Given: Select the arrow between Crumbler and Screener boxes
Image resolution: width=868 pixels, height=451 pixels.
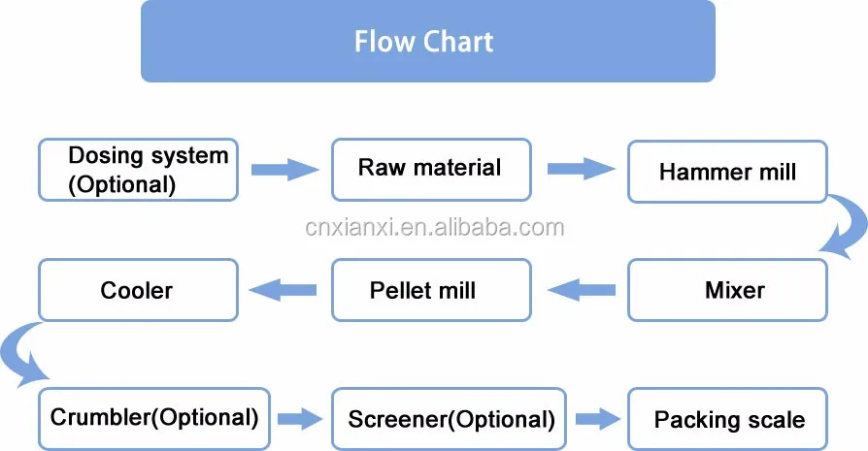Looking at the screenshot, I should (299, 419).
